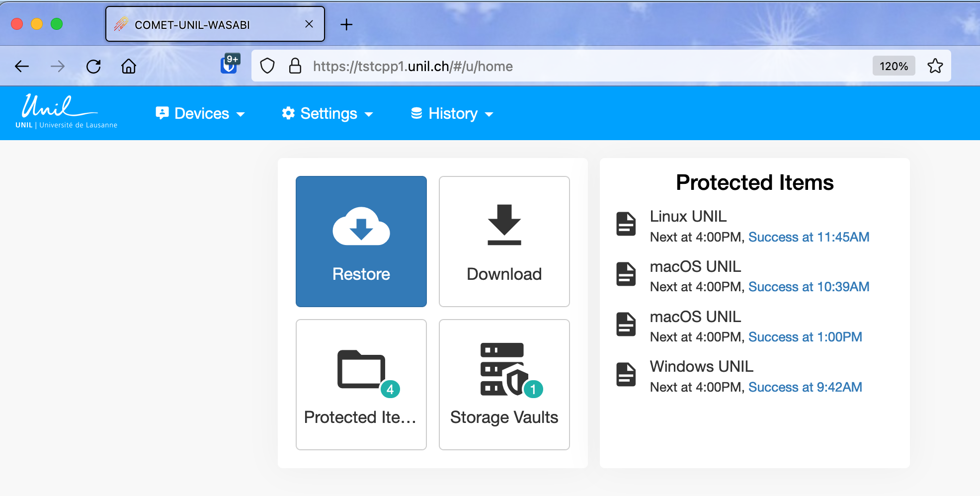Click the Linux UNIL document icon

[626, 224]
